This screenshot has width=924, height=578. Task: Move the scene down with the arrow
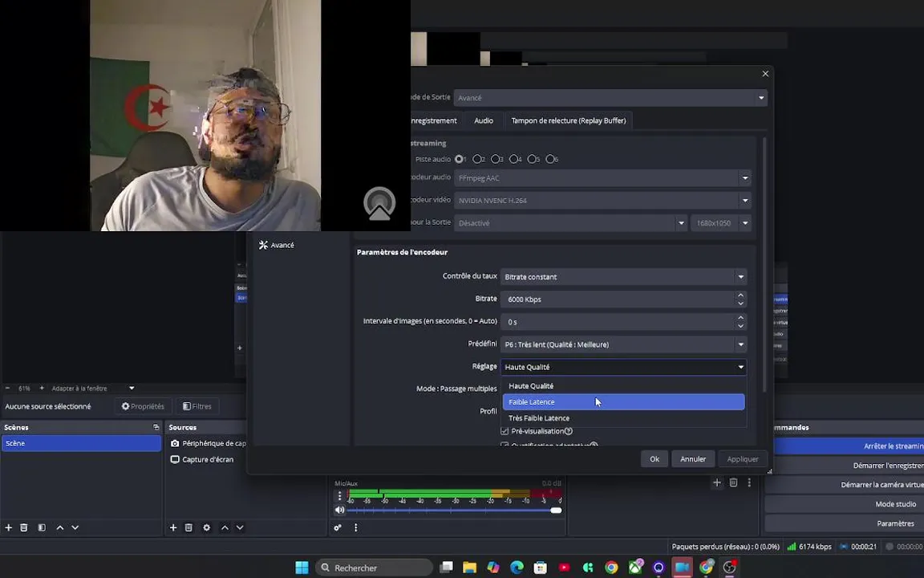[75, 528]
